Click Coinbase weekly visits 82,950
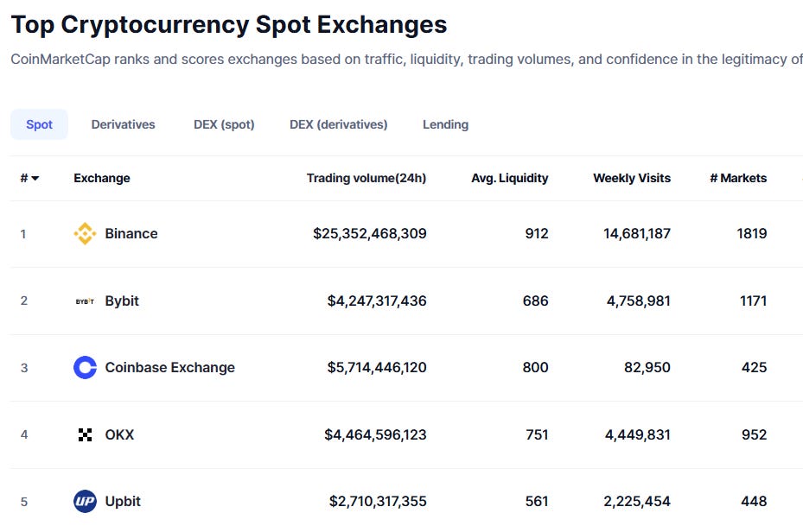Image resolution: width=803 pixels, height=532 pixels. [x=647, y=367]
